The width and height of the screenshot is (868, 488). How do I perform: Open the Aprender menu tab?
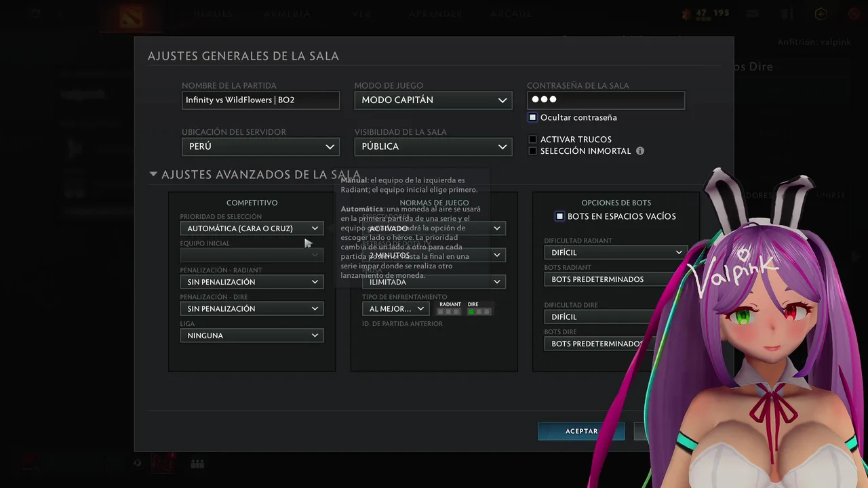pyautogui.click(x=435, y=14)
